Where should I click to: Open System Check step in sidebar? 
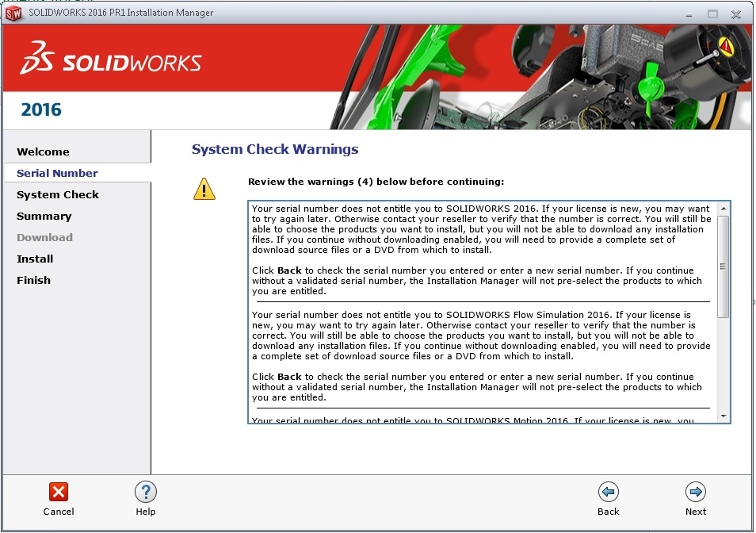pyautogui.click(x=58, y=195)
